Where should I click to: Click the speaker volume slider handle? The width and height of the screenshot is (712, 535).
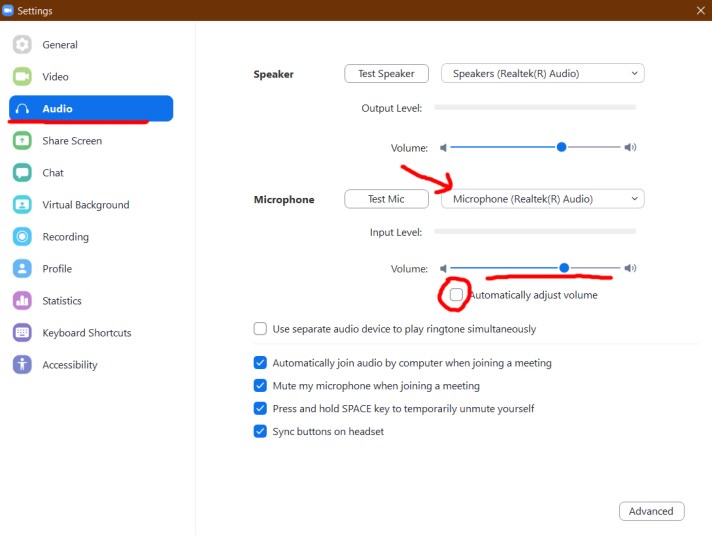[x=562, y=147]
